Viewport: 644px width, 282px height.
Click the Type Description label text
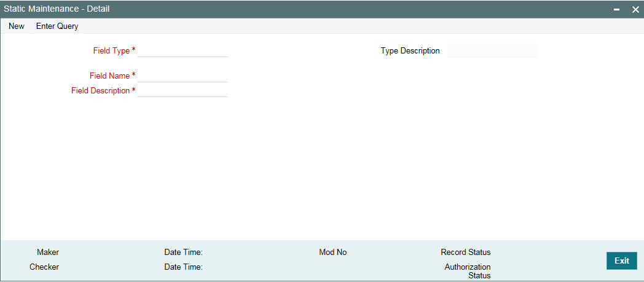tap(410, 51)
